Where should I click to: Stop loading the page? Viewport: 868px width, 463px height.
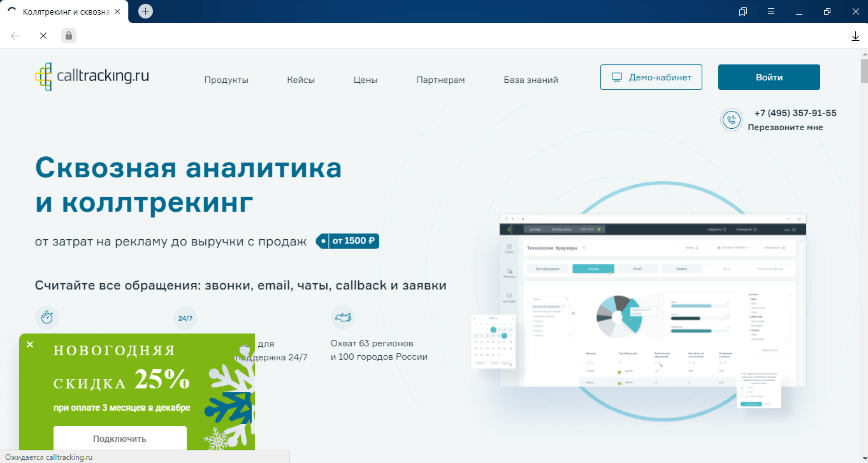pyautogui.click(x=43, y=36)
